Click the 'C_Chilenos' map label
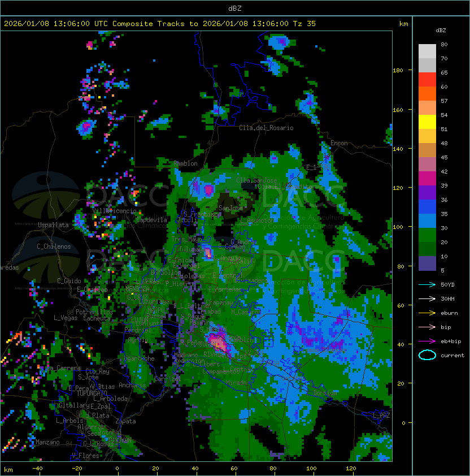 [54, 246]
